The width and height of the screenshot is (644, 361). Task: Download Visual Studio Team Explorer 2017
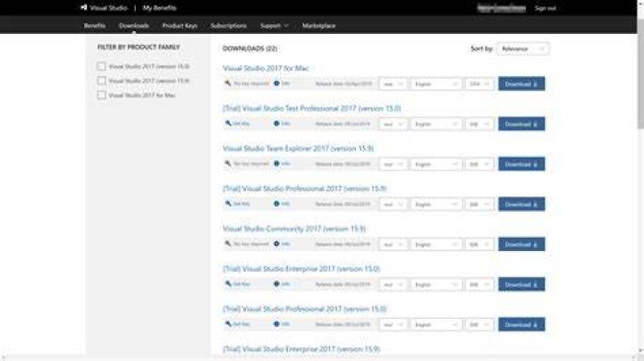pos(521,164)
